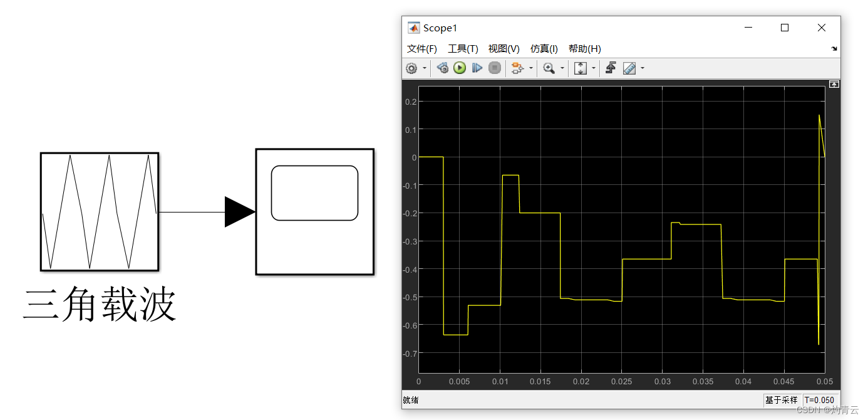Viewport: 868px width, 420px height.
Task: Minimize the Scope1 window
Action: [748, 28]
